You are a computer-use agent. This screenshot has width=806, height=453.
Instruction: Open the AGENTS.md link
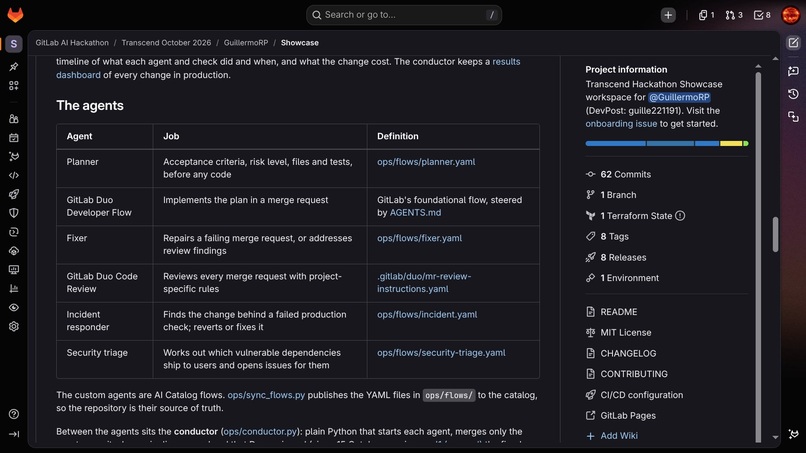coord(415,212)
